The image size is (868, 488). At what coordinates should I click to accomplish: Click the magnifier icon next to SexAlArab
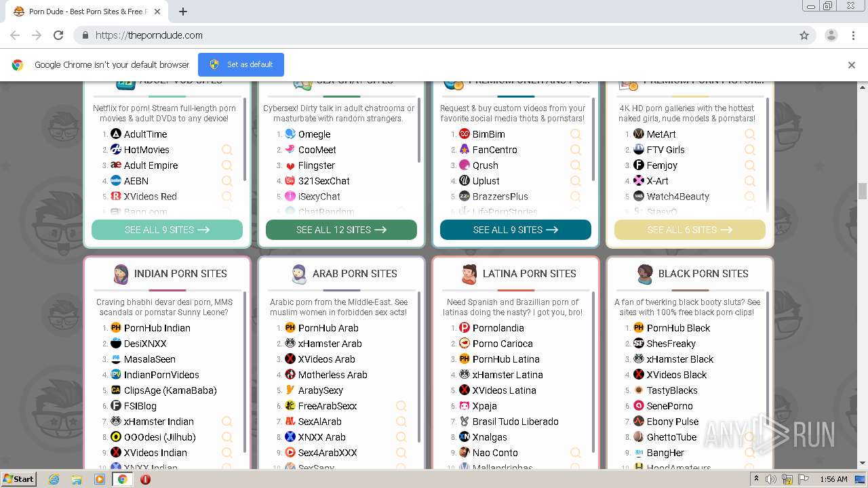[401, 422]
